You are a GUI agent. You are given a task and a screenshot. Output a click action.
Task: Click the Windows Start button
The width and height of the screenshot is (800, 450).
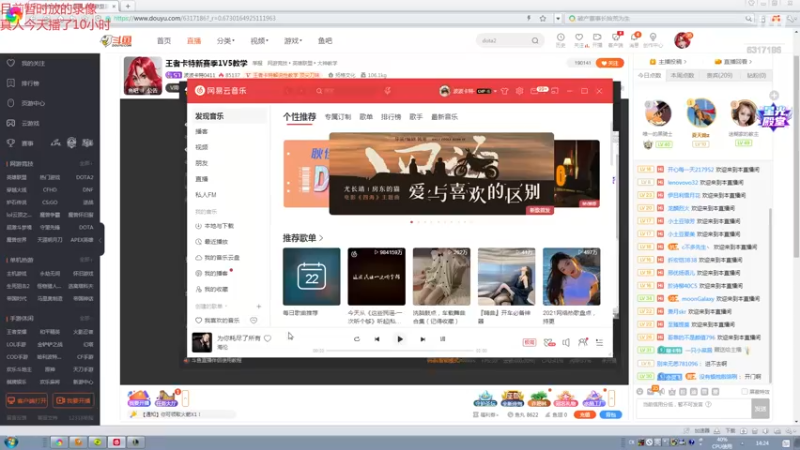(x=11, y=442)
